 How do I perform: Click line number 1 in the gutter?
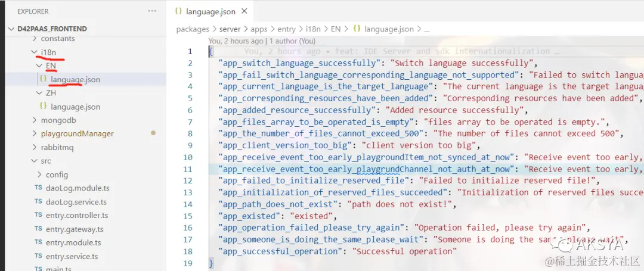tap(190, 51)
